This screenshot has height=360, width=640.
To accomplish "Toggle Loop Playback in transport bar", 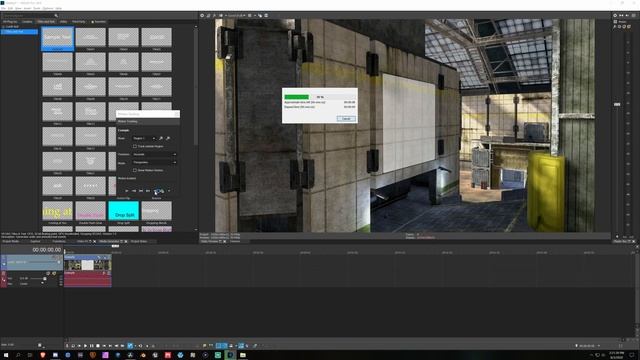I will 73,346.
